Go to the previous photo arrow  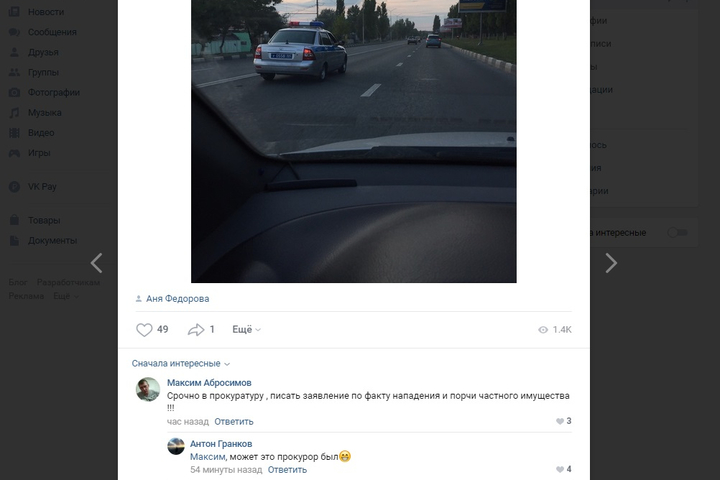pyautogui.click(x=96, y=263)
